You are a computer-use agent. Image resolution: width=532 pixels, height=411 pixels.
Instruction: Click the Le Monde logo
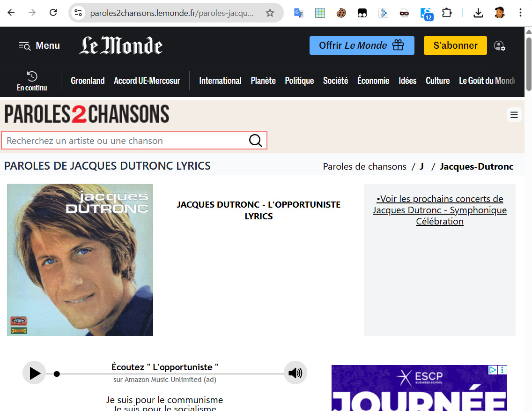(x=121, y=45)
